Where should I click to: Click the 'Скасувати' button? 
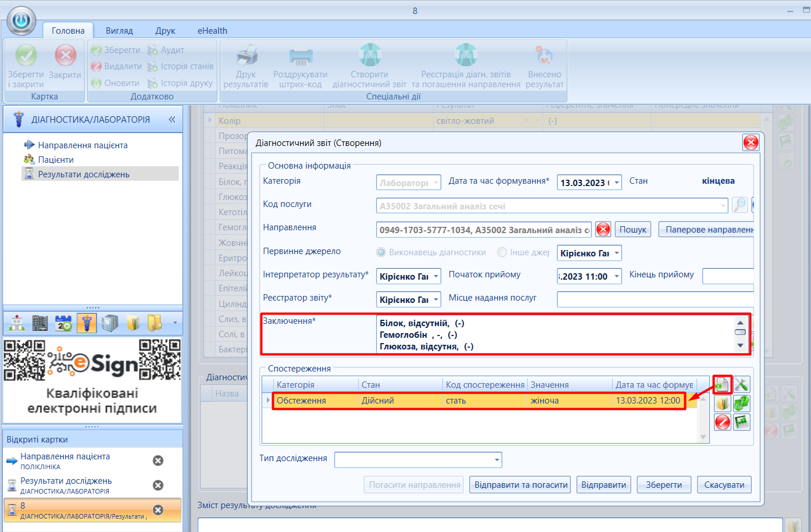click(x=724, y=485)
